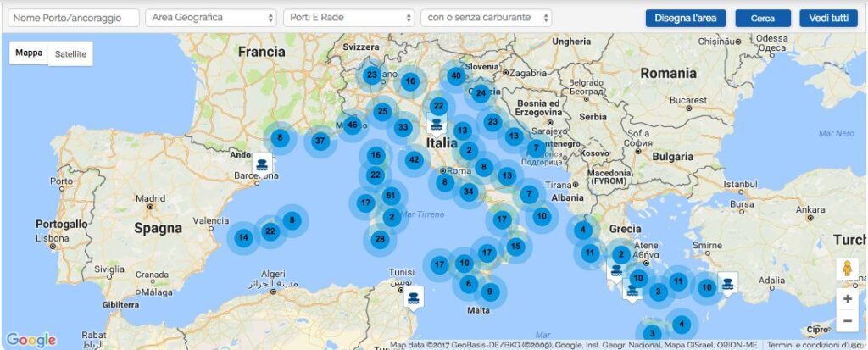The image size is (868, 350).
Task: Open the 8 cluster beside the 37 cluster
Action: [x=280, y=137]
